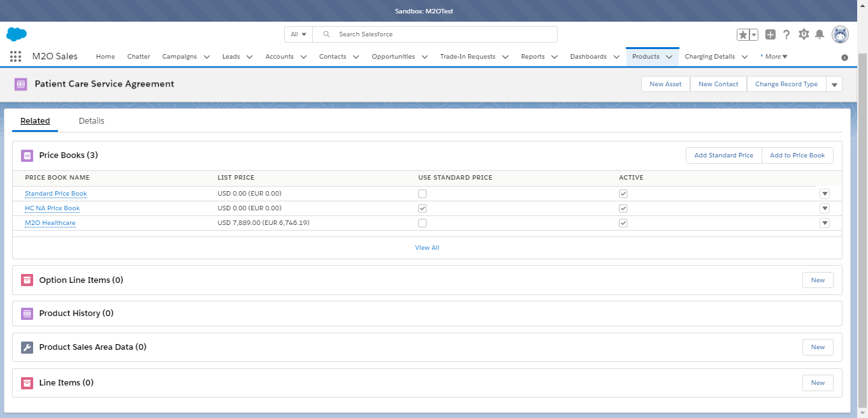The width and height of the screenshot is (868, 418).
Task: Expand the Opportunities nav dropdown
Action: [x=424, y=56]
